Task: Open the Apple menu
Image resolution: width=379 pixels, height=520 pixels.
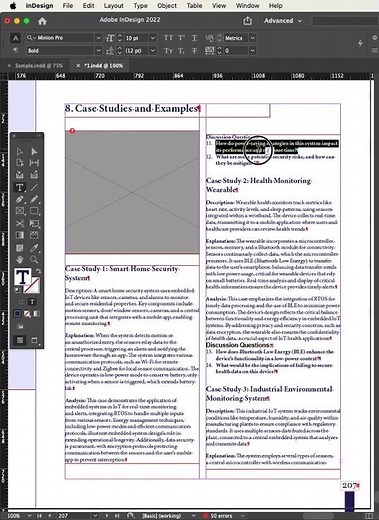Action: point(13,6)
